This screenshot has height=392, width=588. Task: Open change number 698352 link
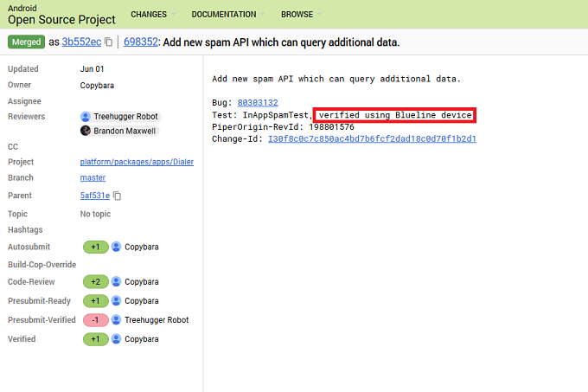(142, 42)
